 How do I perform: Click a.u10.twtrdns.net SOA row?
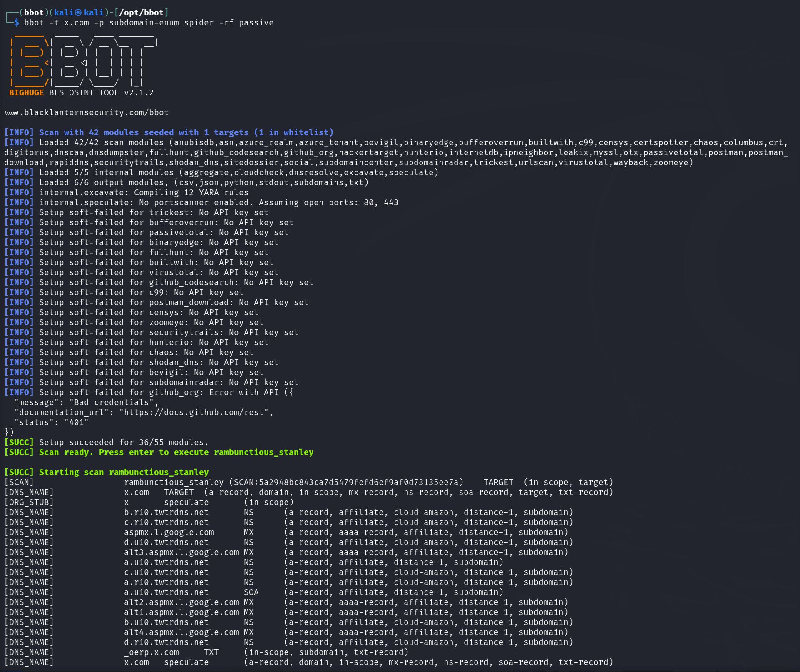pyautogui.click(x=254, y=592)
